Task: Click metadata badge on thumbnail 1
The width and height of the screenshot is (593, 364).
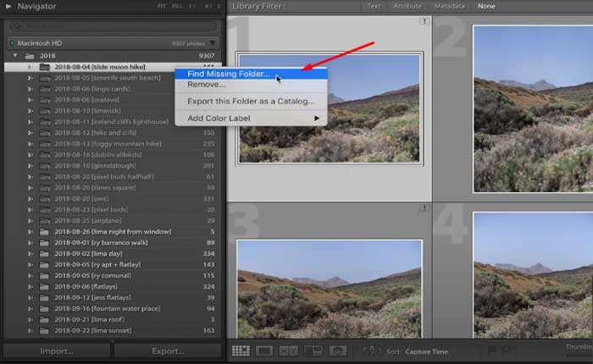Action: click(424, 21)
